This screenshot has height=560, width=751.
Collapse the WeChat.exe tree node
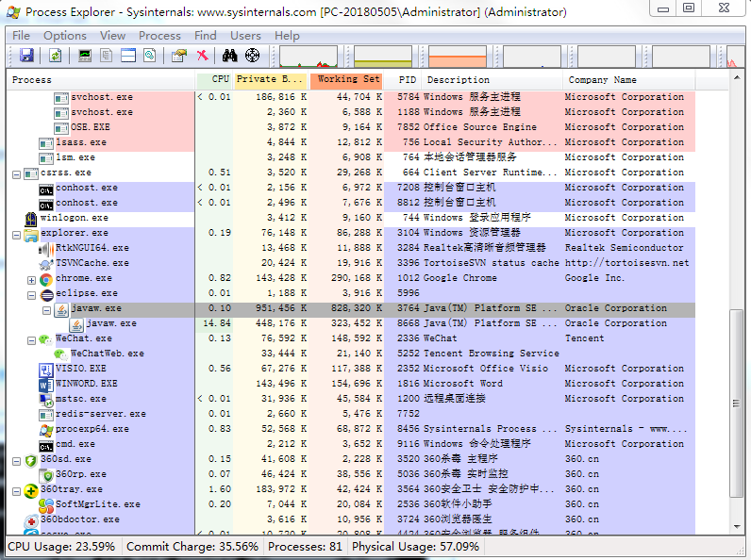click(32, 340)
